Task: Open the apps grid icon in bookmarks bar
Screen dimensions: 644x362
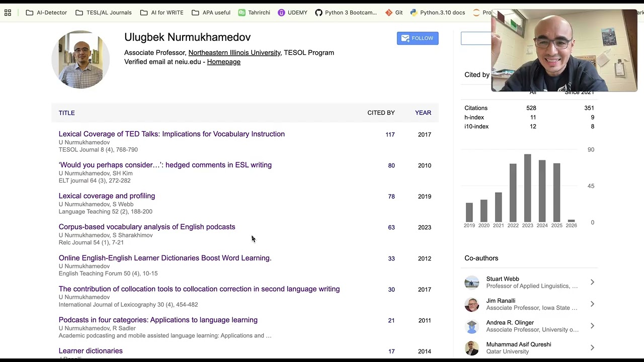Action: tap(8, 13)
